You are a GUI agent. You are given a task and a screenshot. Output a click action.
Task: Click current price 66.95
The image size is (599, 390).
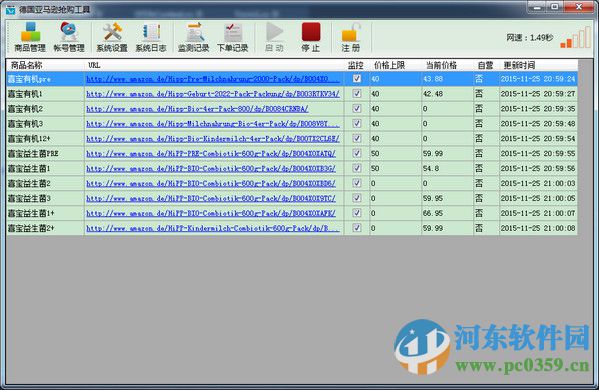tap(433, 213)
